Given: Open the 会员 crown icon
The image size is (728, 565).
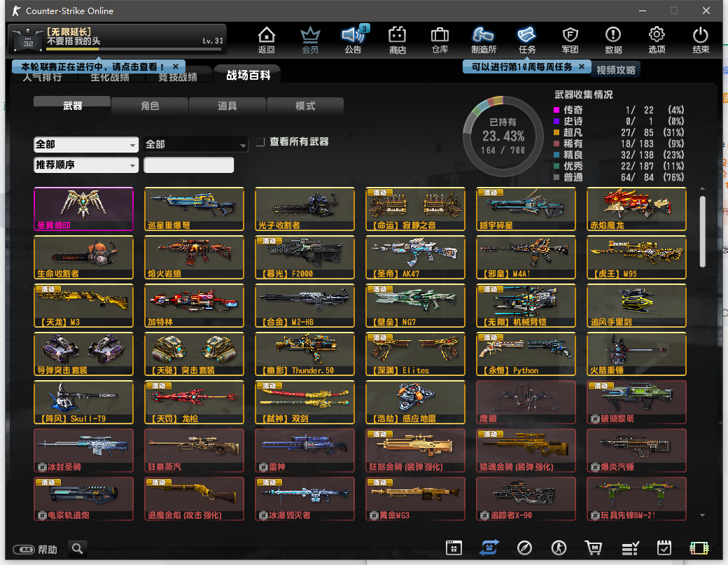Looking at the screenshot, I should tap(310, 40).
